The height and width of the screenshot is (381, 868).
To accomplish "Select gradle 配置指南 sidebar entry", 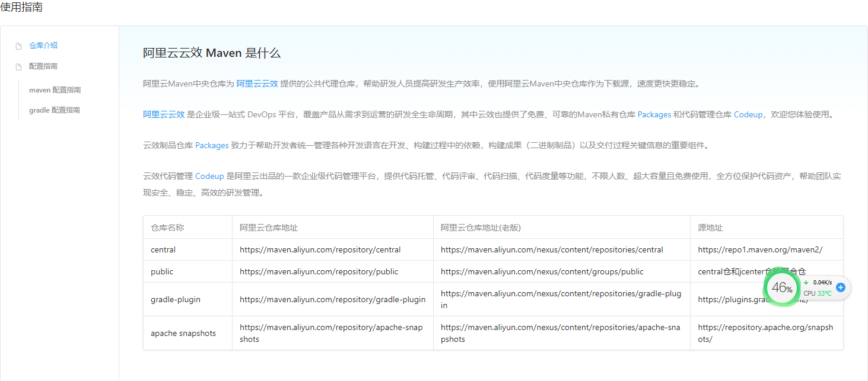I will pos(55,110).
